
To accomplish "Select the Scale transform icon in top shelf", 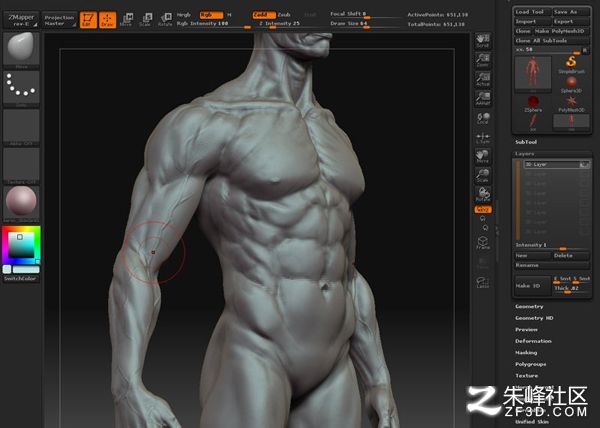I will [146, 20].
